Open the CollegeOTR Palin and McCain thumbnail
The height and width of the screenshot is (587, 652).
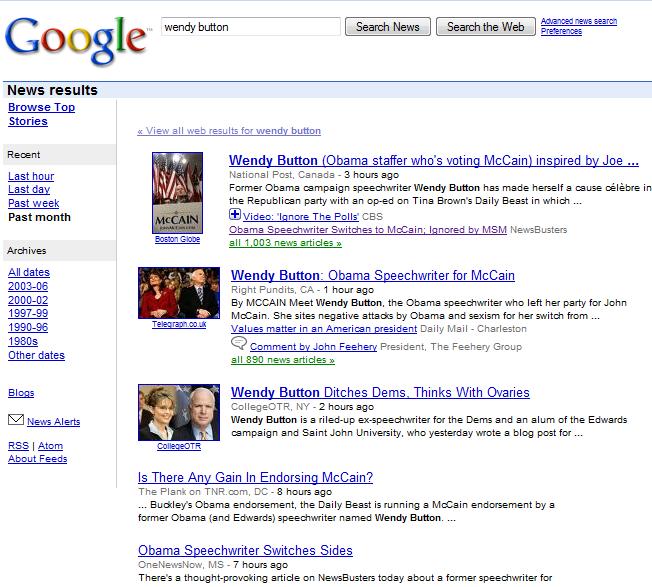(x=179, y=412)
